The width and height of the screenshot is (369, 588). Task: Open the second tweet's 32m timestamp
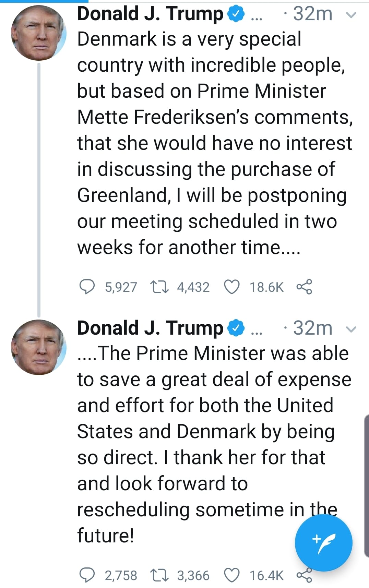point(312,328)
